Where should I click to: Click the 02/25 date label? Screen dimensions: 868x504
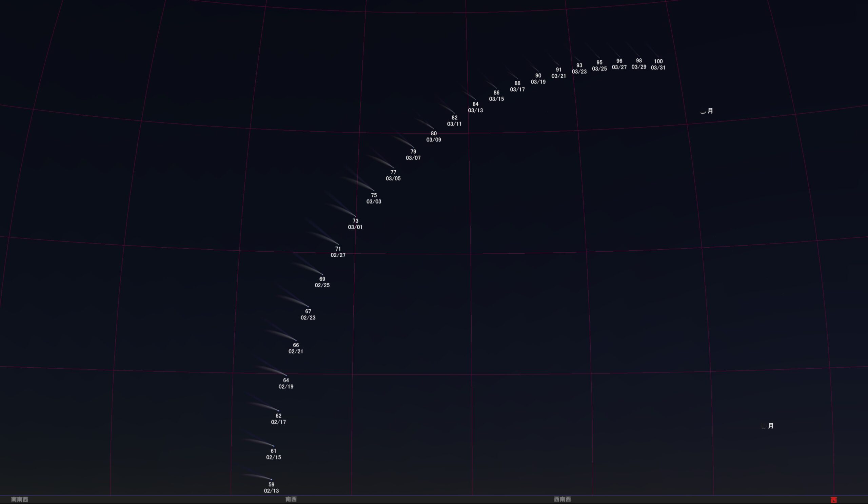(322, 286)
